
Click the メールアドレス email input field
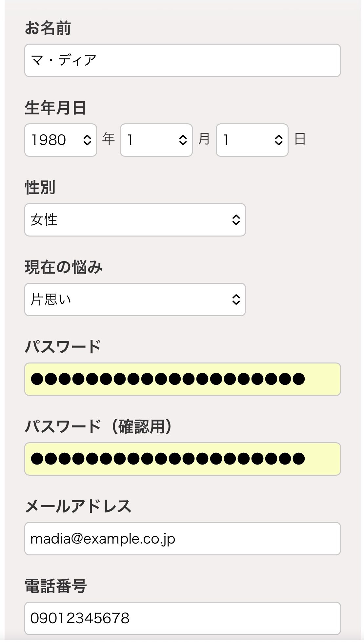coord(182,539)
